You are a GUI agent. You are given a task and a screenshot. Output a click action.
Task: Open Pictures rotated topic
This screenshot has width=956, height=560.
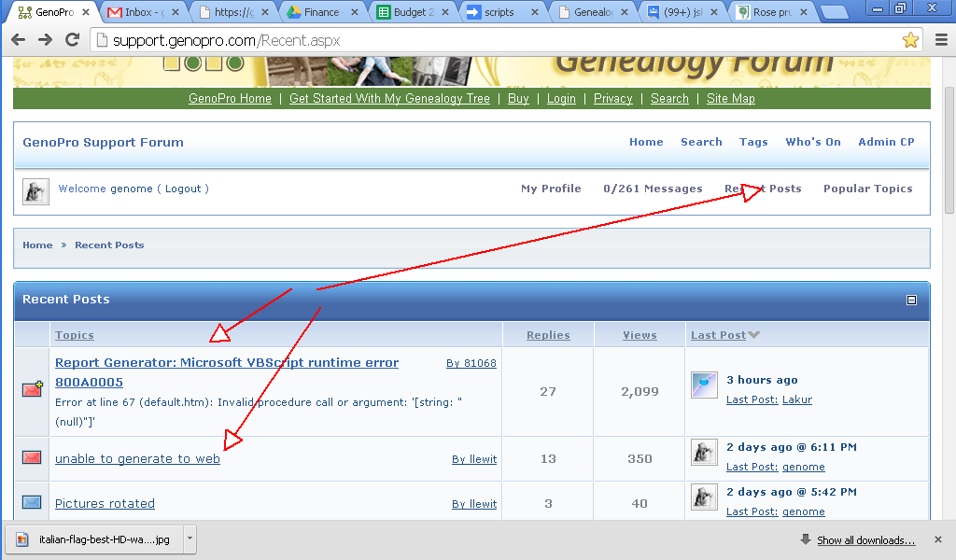pos(105,503)
